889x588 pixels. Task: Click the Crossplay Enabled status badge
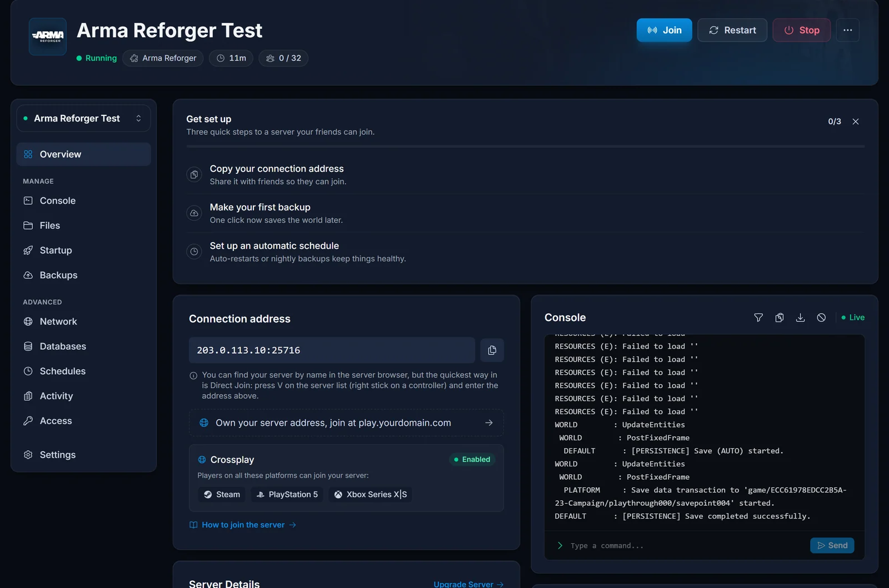(x=472, y=460)
